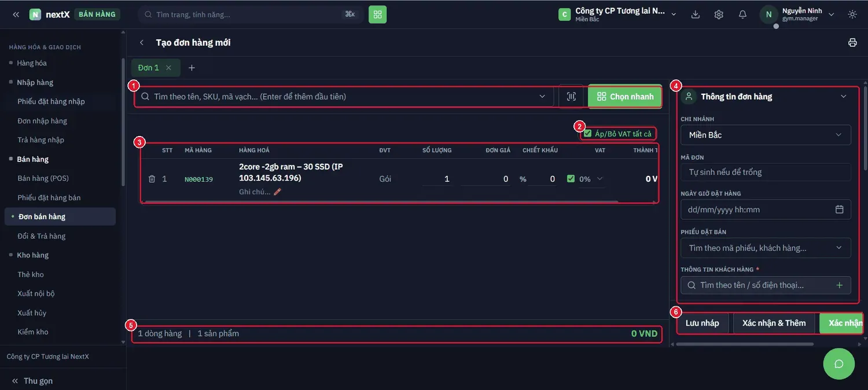Screen dimensions: 868x390
Task: Click quantity field for item N000139
Action: 437,179
